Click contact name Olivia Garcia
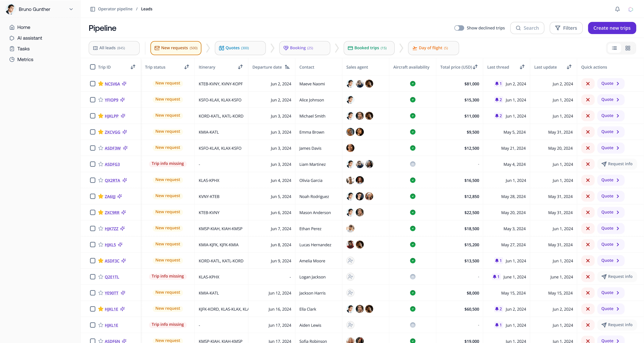This screenshot has width=644, height=343. tap(311, 180)
